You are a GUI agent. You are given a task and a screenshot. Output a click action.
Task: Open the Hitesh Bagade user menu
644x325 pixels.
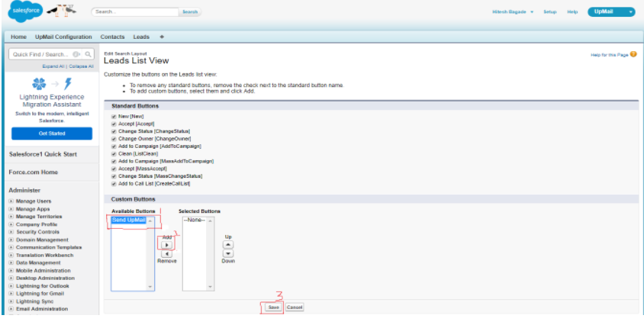[513, 12]
